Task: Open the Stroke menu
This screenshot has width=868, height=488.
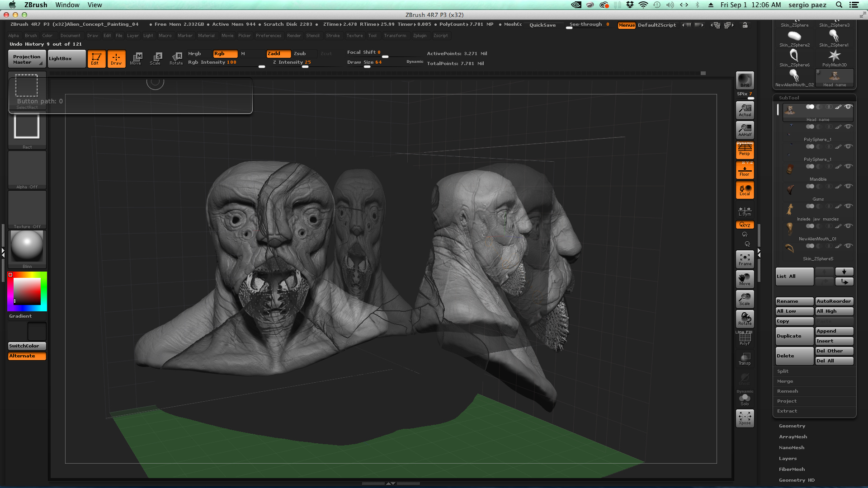Action: pos(333,36)
